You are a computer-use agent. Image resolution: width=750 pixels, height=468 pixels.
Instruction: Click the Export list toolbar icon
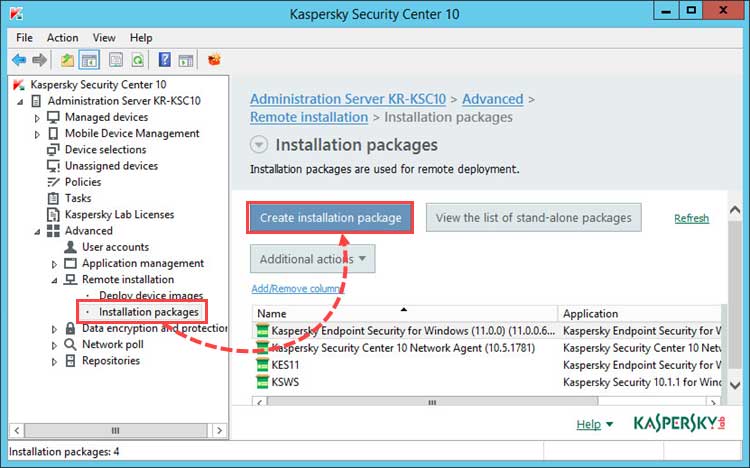116,60
